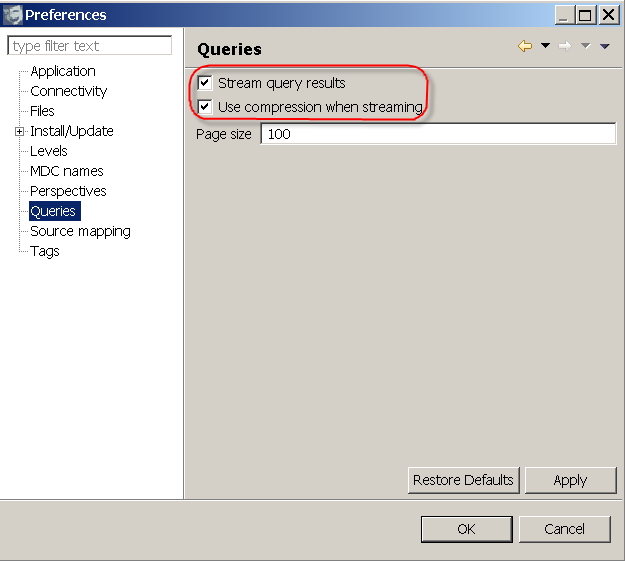The height and width of the screenshot is (561, 625).
Task: Open MDC names preferences
Action: click(x=67, y=171)
